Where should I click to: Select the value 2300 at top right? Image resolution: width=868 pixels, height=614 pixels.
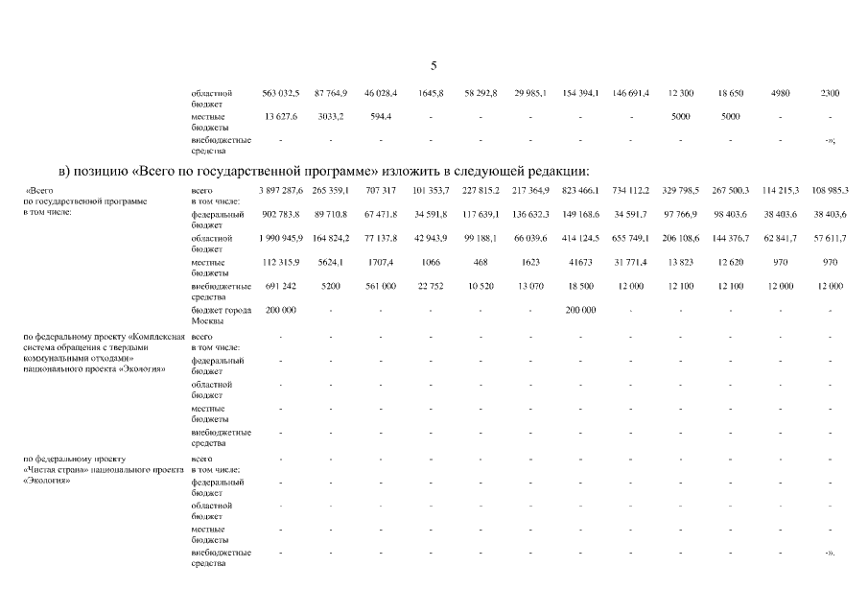[x=830, y=93]
